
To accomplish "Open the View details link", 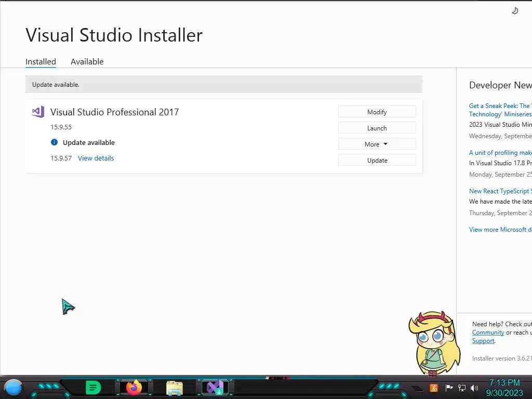I will (x=96, y=158).
